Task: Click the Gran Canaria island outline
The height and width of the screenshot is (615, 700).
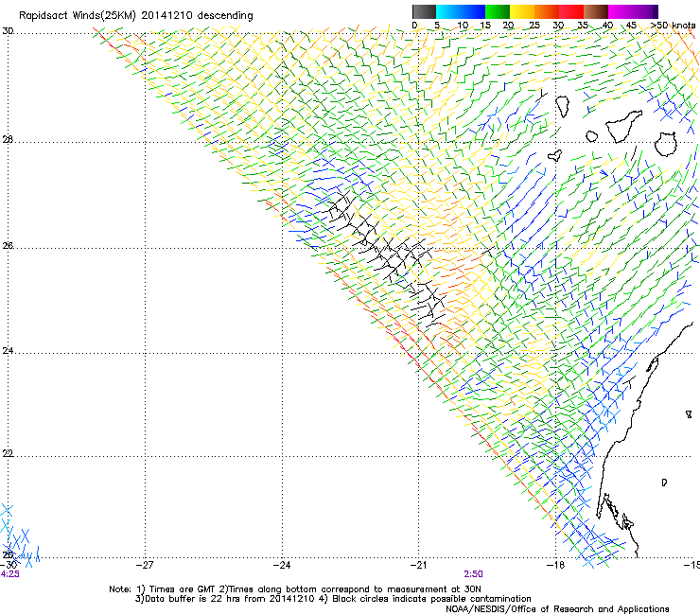Action: coord(665,144)
